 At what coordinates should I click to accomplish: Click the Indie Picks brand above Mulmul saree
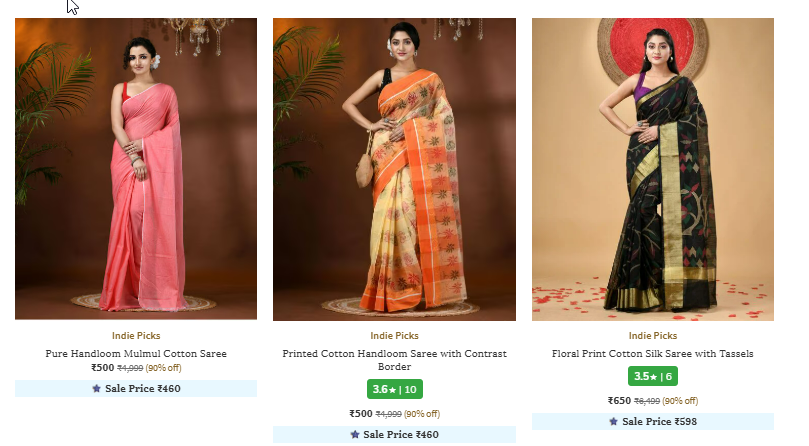point(136,336)
